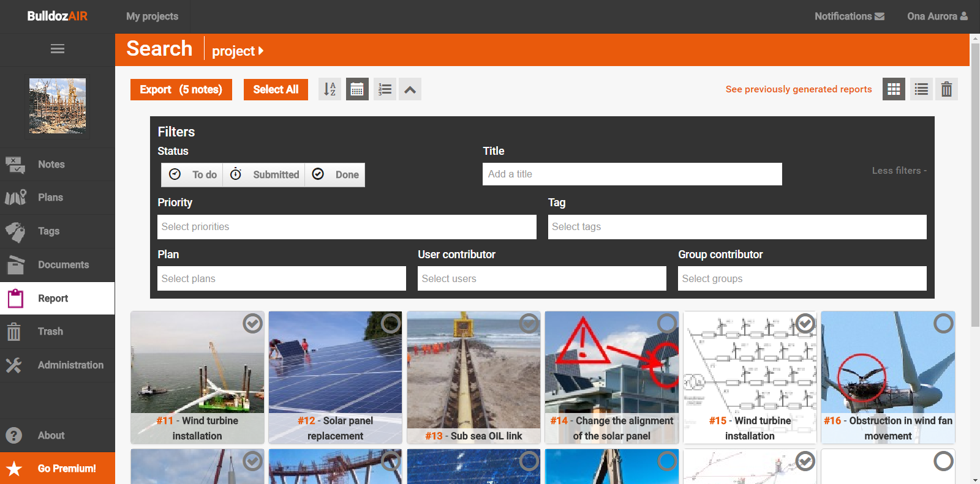The width and height of the screenshot is (980, 484).
Task: Open Plans in the sidebar
Action: [58, 197]
